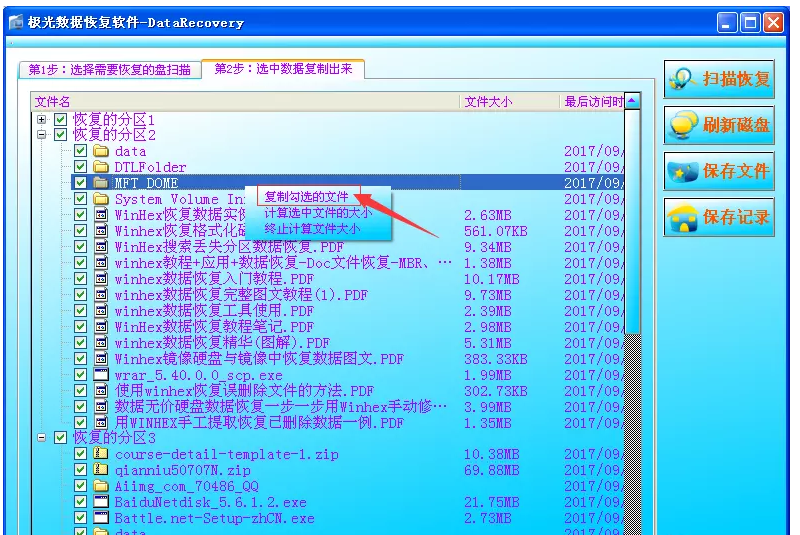Click PDF icon of winhex数据恢复入门教程.PDF

point(101,279)
